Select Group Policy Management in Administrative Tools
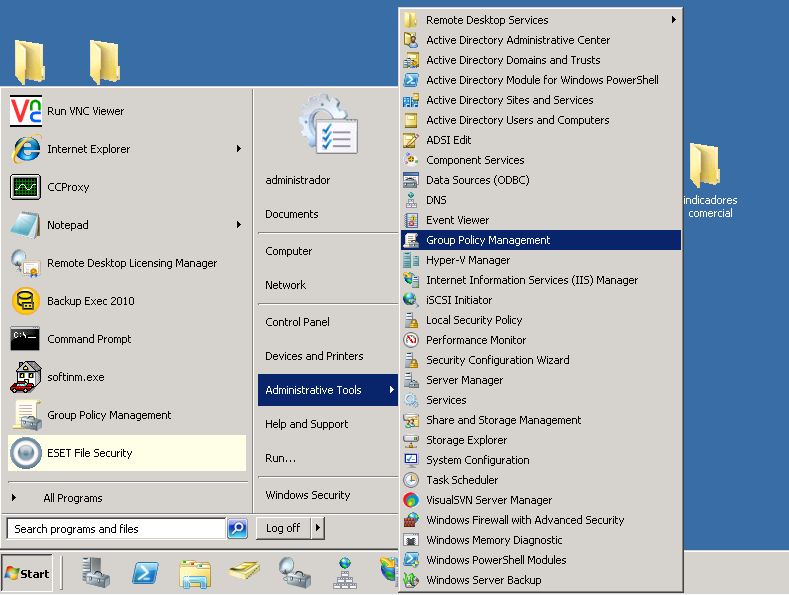Screen dimensions: 789x595 [x=541, y=240]
